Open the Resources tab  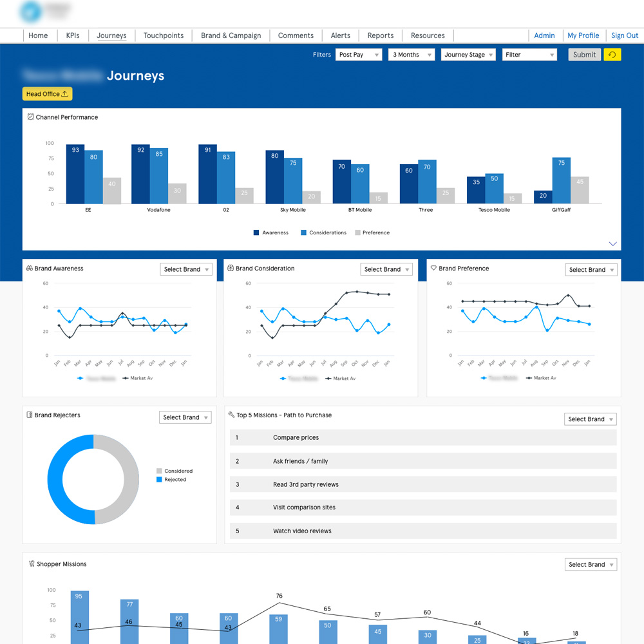point(428,35)
